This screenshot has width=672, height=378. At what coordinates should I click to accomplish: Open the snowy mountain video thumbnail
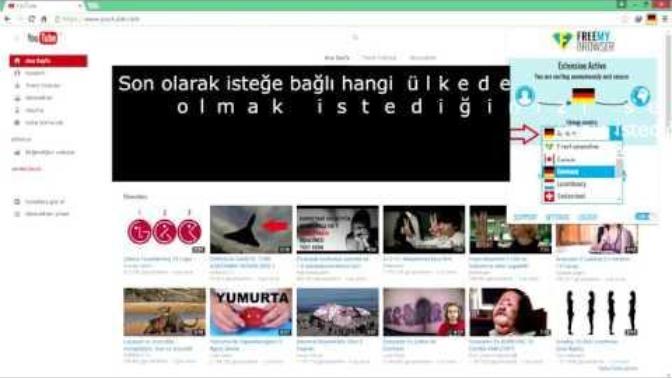[338, 312]
